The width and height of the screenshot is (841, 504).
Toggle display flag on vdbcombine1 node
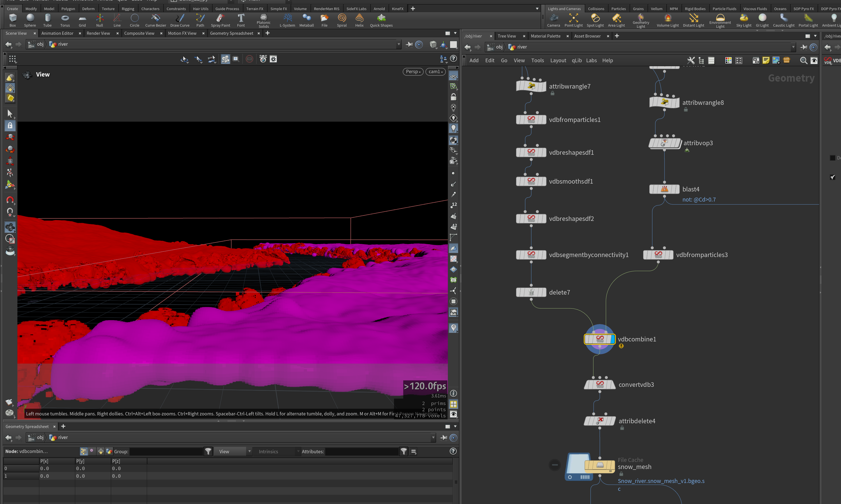tap(613, 339)
